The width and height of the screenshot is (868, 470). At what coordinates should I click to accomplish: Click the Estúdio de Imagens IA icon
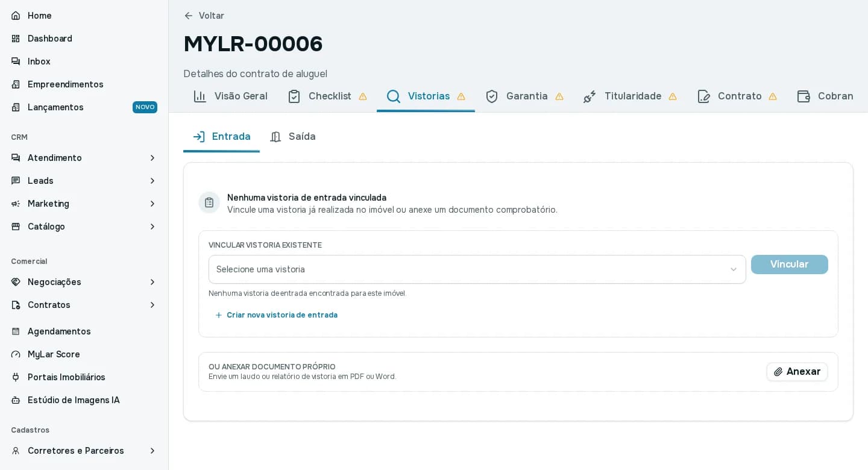pyautogui.click(x=16, y=400)
